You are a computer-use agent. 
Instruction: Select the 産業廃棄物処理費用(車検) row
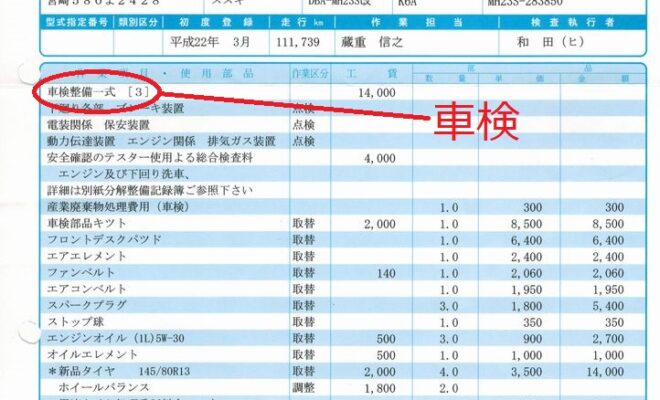pos(120,207)
